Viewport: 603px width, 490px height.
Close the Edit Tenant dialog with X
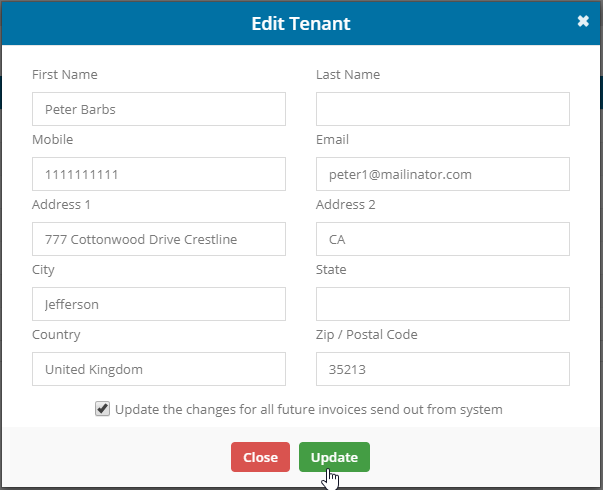click(583, 21)
